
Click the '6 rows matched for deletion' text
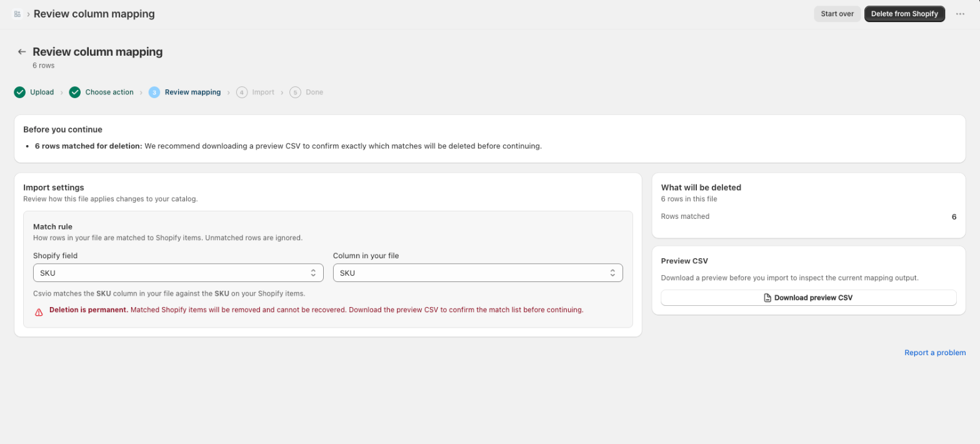[x=89, y=146]
